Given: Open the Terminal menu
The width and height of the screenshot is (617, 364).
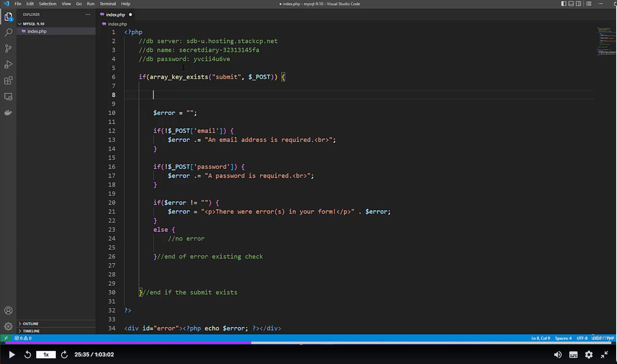Looking at the screenshot, I should click(108, 4).
